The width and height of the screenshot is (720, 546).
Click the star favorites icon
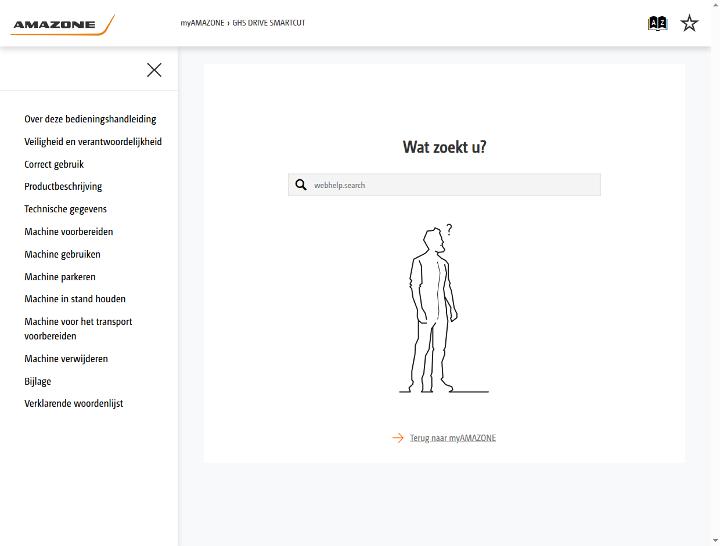pyautogui.click(x=689, y=23)
